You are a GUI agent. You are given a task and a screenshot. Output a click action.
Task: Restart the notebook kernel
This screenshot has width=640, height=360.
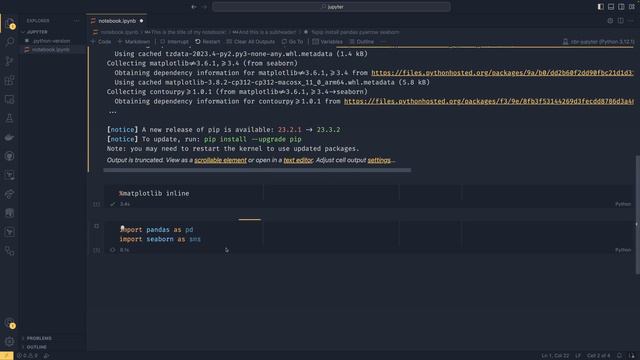[x=208, y=42]
